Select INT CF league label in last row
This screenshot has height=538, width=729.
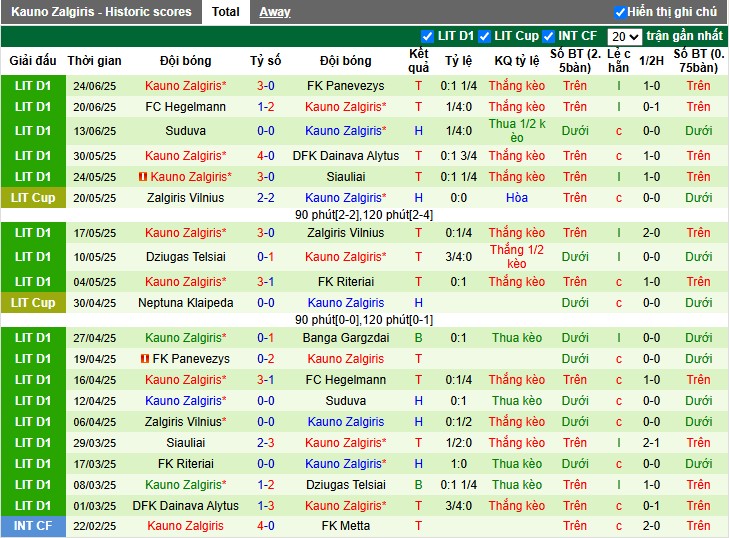pyautogui.click(x=33, y=526)
